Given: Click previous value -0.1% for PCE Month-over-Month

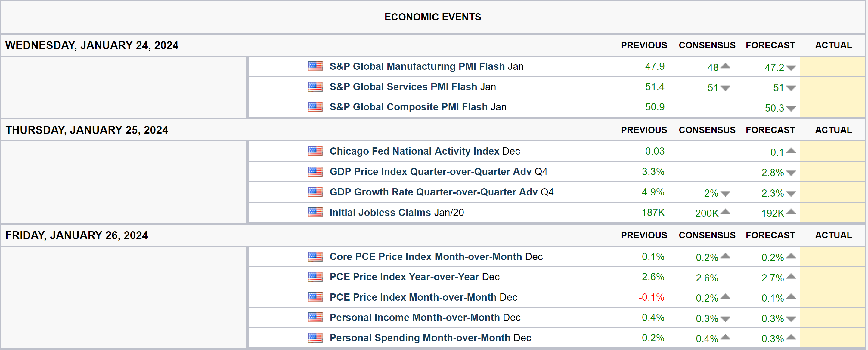Looking at the screenshot, I should tap(651, 297).
